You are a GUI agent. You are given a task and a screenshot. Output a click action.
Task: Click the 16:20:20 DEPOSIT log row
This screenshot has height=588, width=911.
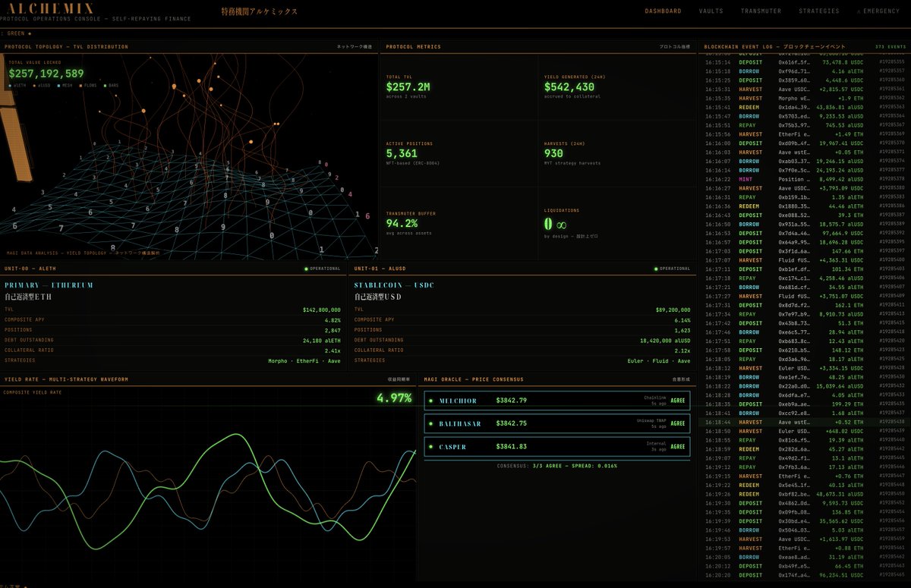pyautogui.click(x=804, y=574)
